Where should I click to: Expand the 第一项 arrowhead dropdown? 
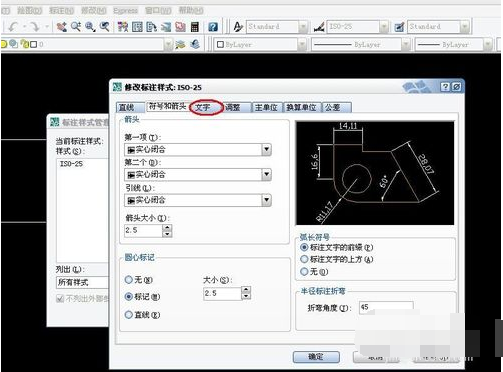tap(266, 149)
